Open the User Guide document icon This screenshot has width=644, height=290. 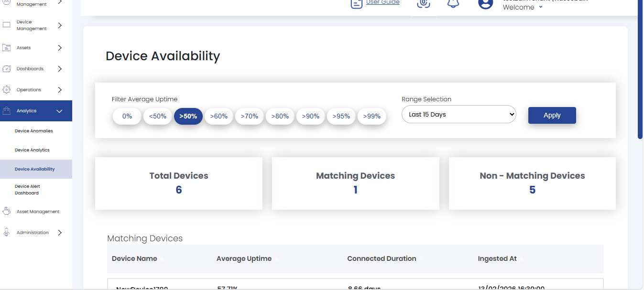356,4
